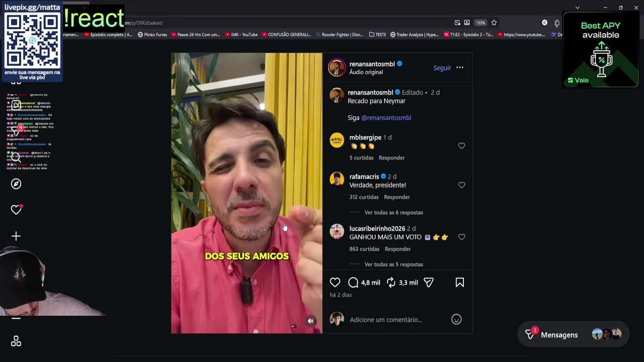The width and height of the screenshot is (644, 362).
Task: Like the rafamacris comment
Action: coord(461,185)
